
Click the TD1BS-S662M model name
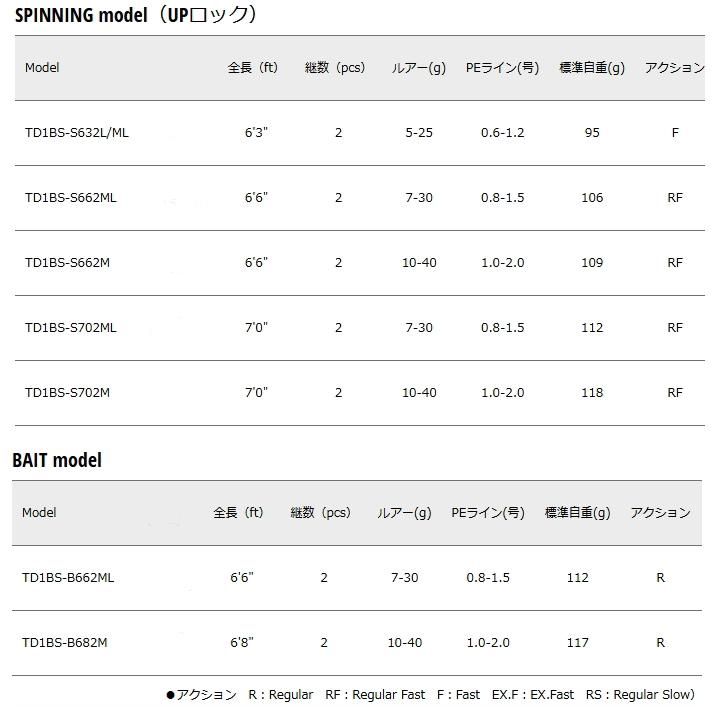67,263
